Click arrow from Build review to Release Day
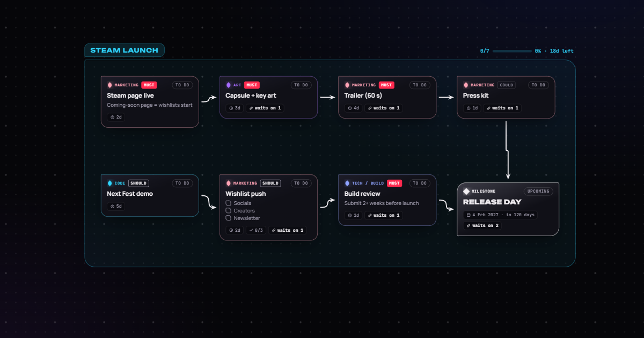 pyautogui.click(x=447, y=205)
